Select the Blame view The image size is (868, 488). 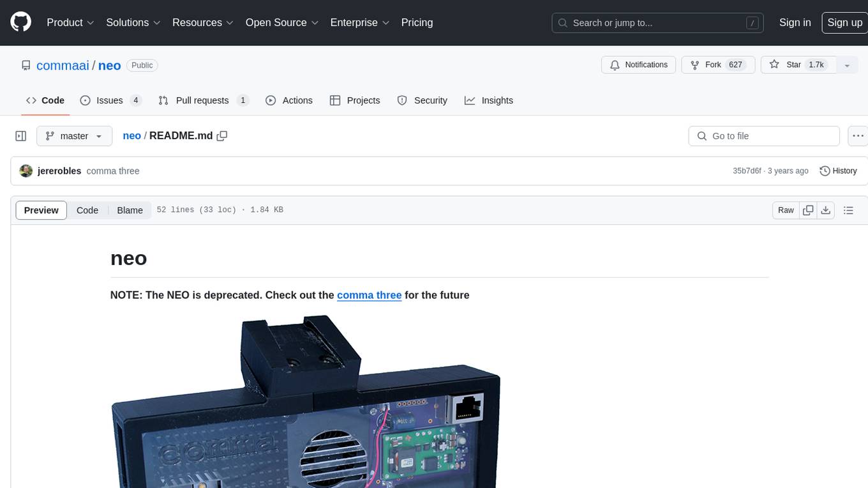[130, 210]
